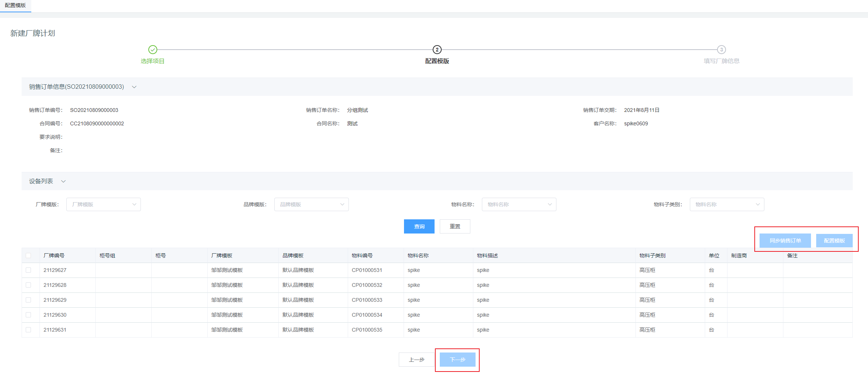
Task: Open the 品牌模版 dropdown
Action: [x=311, y=204]
